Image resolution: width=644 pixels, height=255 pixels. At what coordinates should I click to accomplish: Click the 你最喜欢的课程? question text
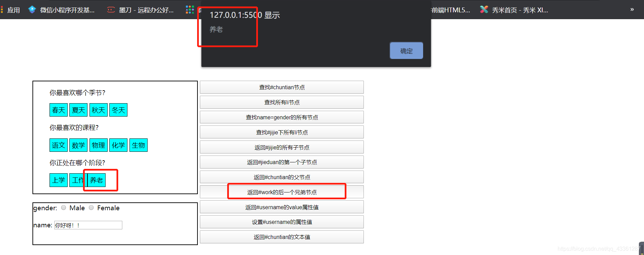click(x=74, y=127)
